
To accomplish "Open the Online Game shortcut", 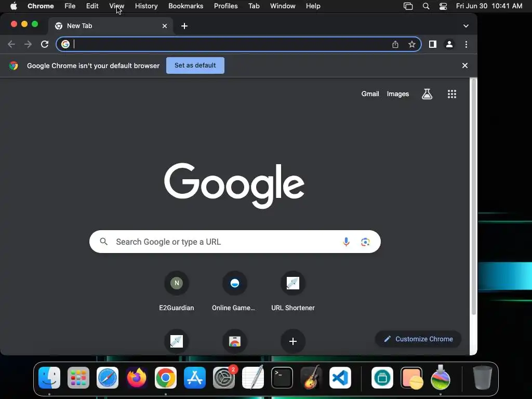I will [234, 291].
